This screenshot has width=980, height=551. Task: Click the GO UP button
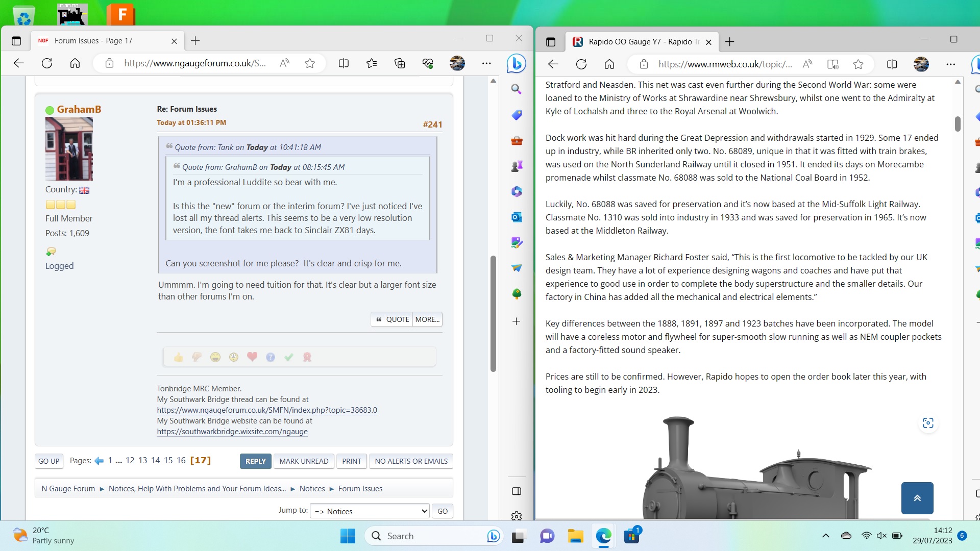click(x=48, y=461)
